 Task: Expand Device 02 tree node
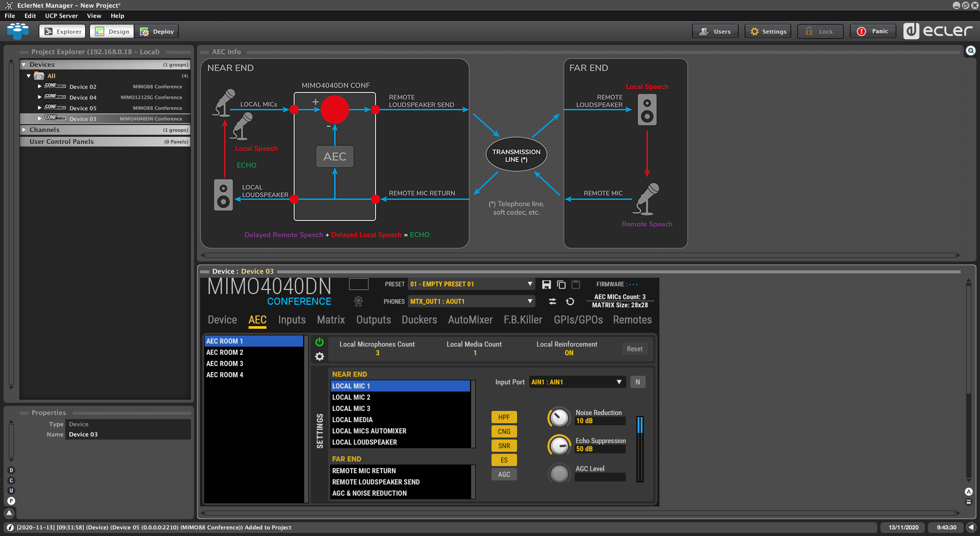point(40,87)
